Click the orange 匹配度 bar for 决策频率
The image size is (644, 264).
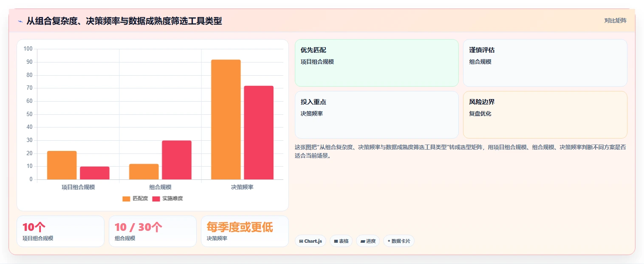226,119
